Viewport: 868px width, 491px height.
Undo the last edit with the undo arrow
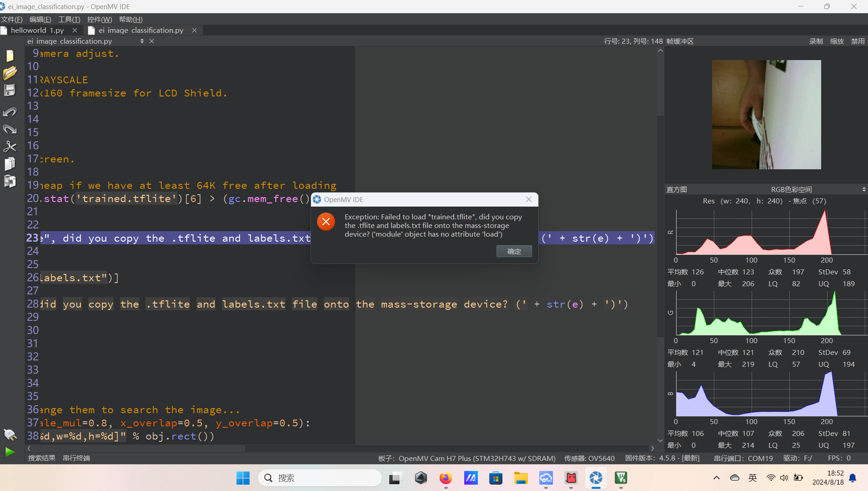(x=10, y=112)
